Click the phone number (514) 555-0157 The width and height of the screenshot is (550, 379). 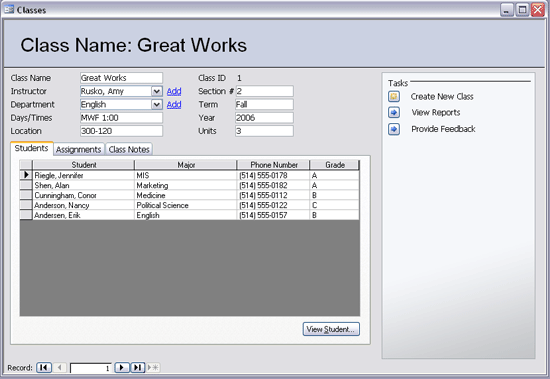[x=274, y=215]
